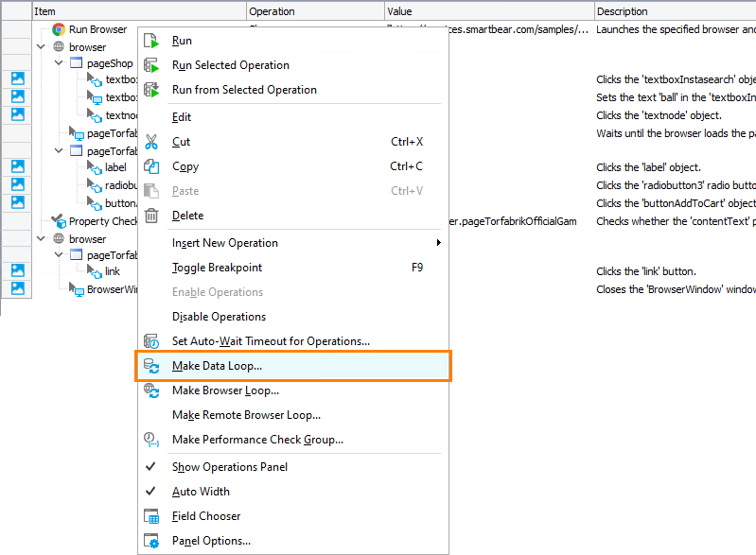
Task: Select Make Data Loop menu entry
Action: (x=217, y=366)
